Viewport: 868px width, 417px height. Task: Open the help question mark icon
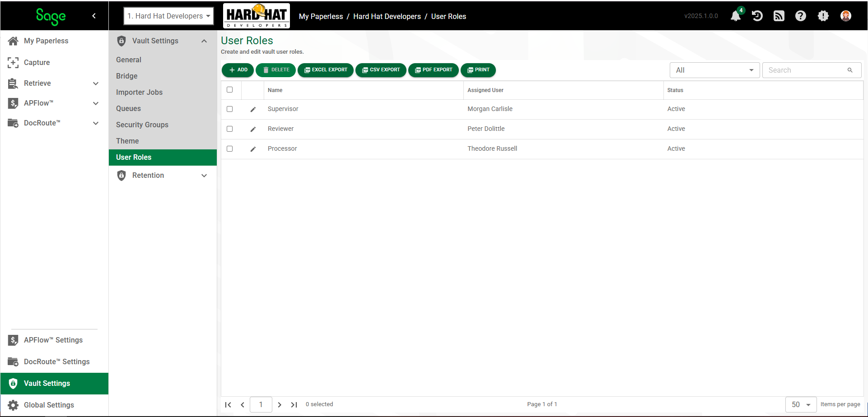click(x=801, y=16)
